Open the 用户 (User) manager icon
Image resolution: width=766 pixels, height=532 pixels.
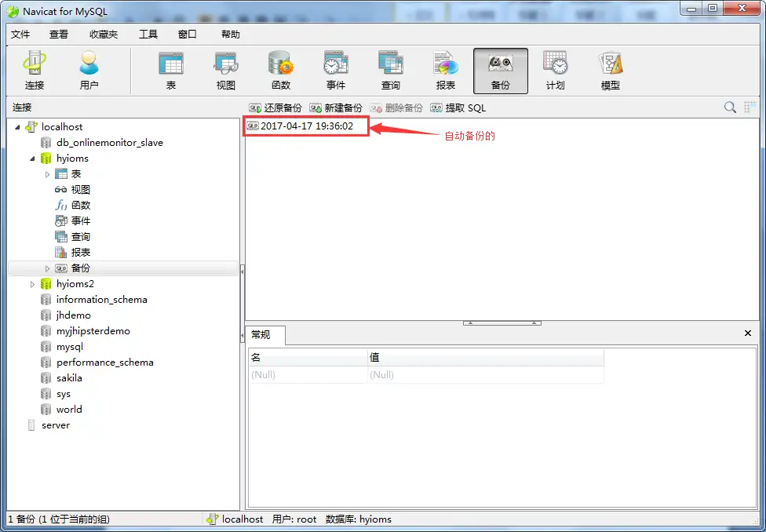(x=89, y=71)
